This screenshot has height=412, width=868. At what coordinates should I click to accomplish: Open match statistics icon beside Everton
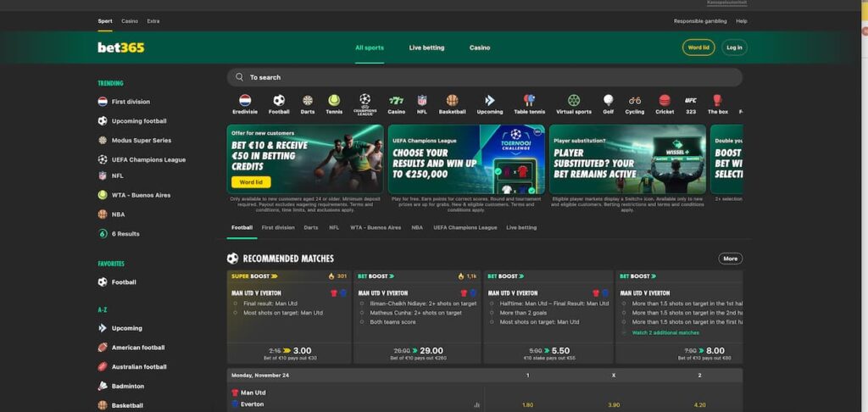pos(476,405)
